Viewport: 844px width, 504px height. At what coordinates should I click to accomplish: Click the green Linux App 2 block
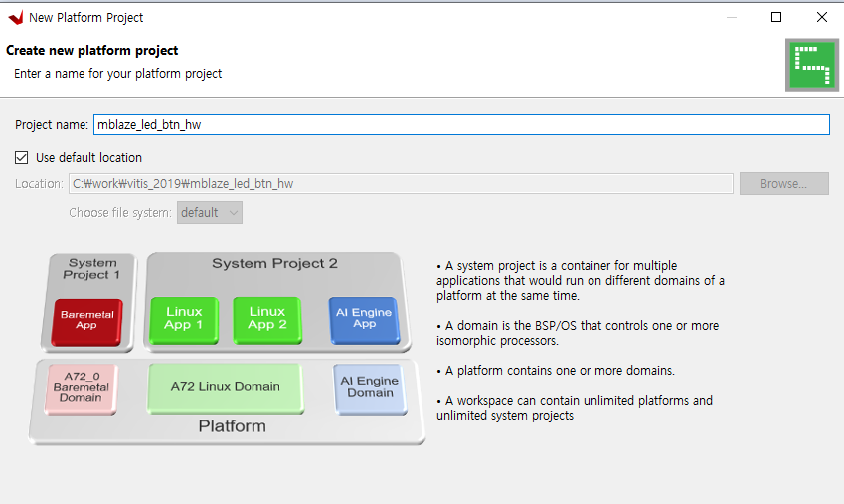click(267, 320)
